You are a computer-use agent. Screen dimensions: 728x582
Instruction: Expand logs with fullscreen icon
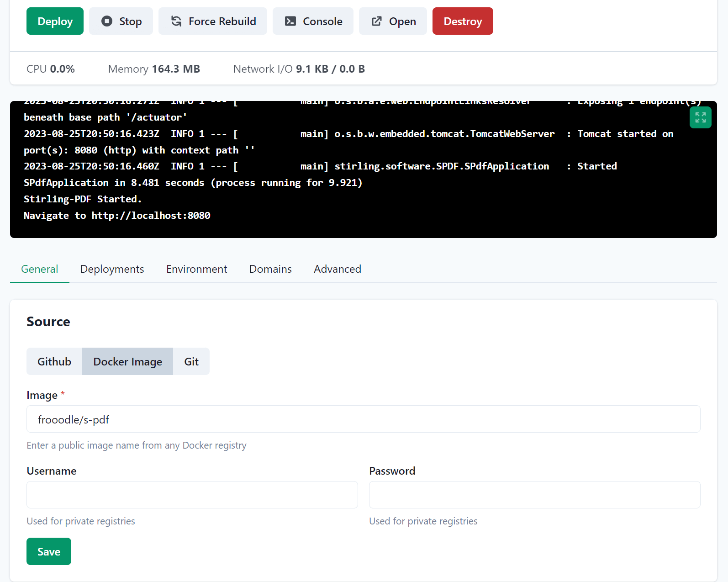701,117
